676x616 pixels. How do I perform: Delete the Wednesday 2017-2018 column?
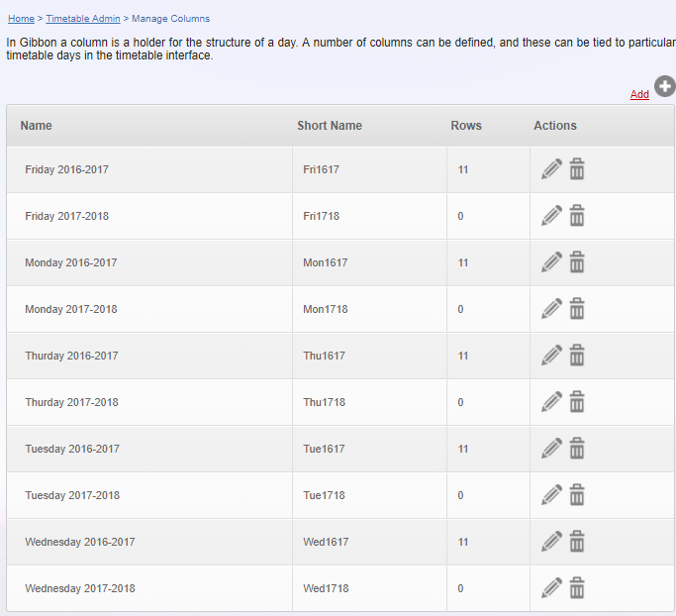pyautogui.click(x=577, y=588)
